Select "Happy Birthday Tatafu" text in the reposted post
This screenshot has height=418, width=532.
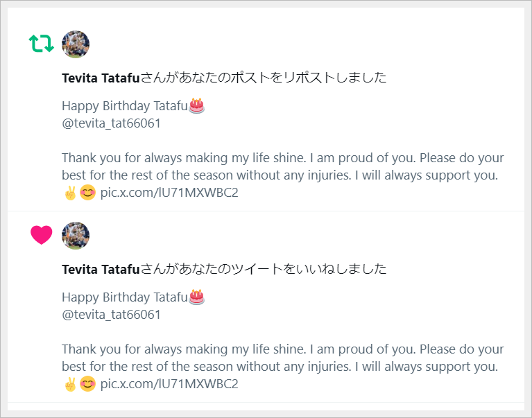coord(125,106)
